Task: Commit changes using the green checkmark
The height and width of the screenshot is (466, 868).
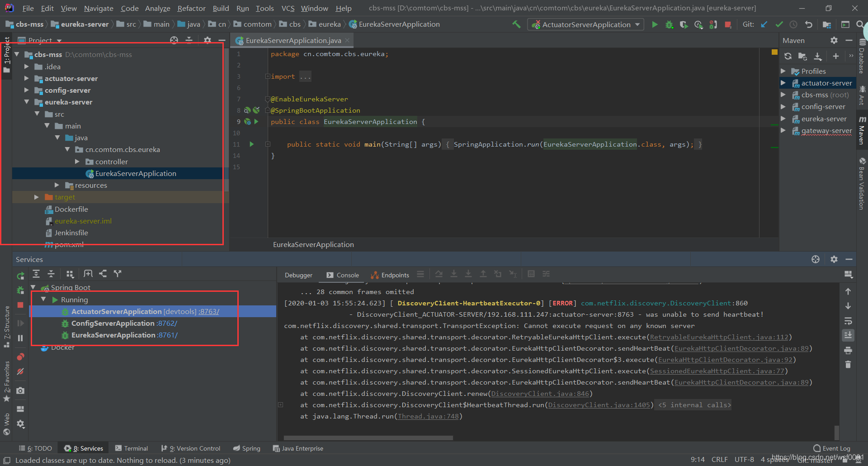Action: 779,24
